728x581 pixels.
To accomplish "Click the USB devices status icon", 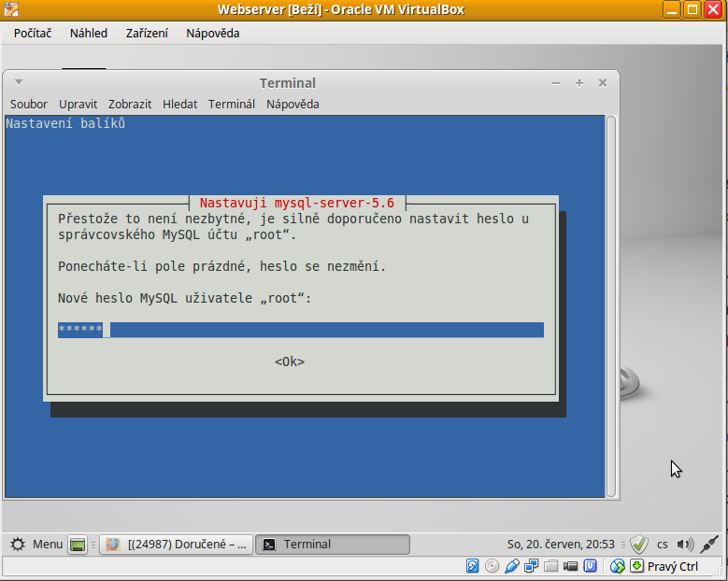I will (511, 566).
